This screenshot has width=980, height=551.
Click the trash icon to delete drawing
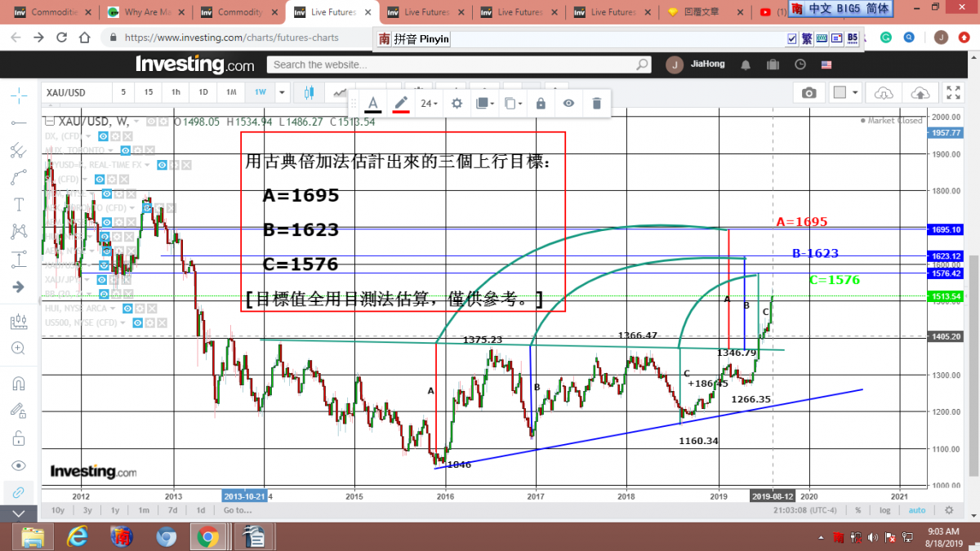(597, 104)
